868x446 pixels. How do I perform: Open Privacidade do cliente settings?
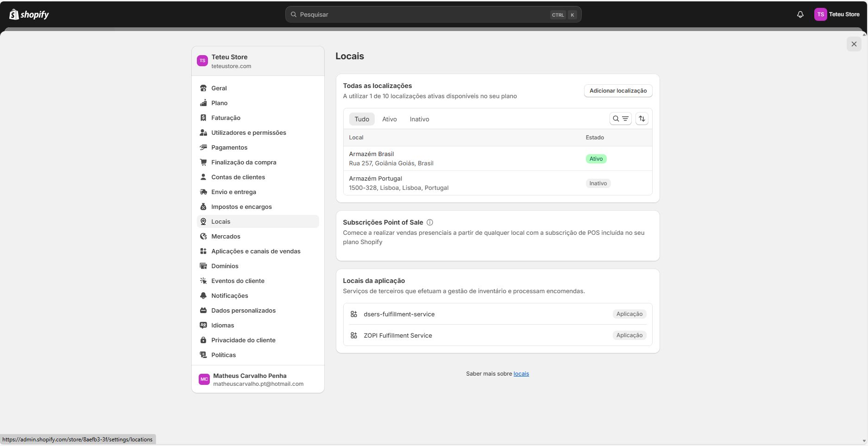[243, 340]
